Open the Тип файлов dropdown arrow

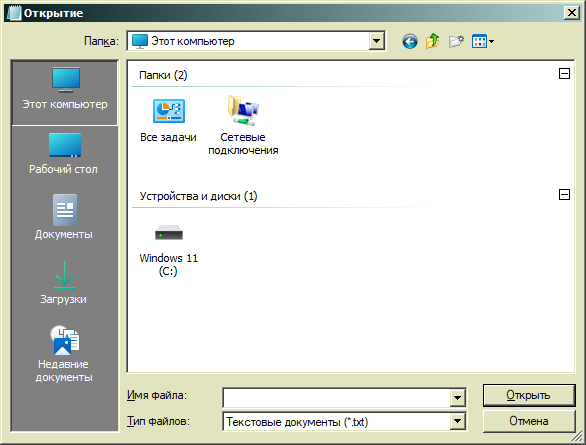(x=457, y=422)
